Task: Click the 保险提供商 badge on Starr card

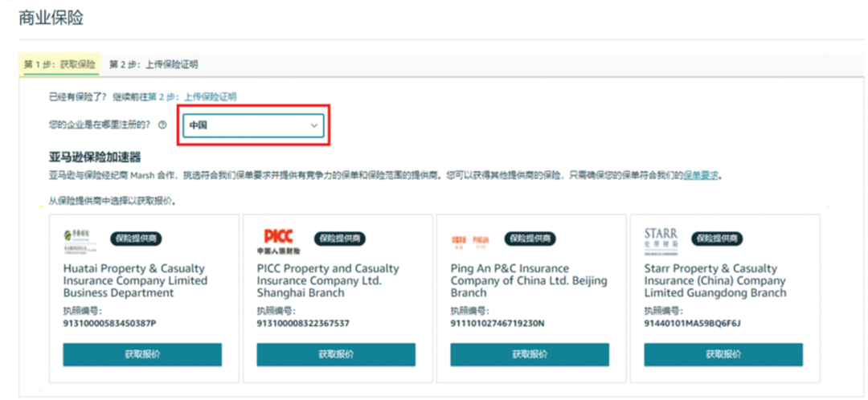Action: [x=717, y=239]
